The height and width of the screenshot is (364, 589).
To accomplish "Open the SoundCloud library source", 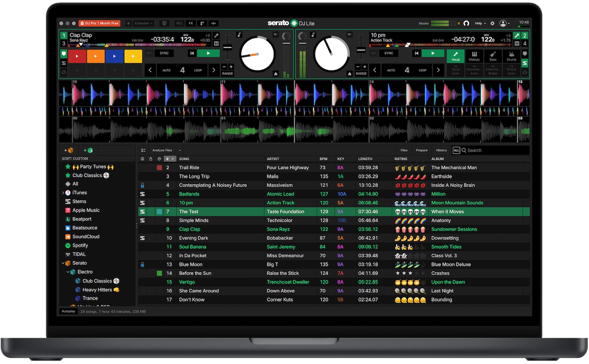I will [x=86, y=236].
